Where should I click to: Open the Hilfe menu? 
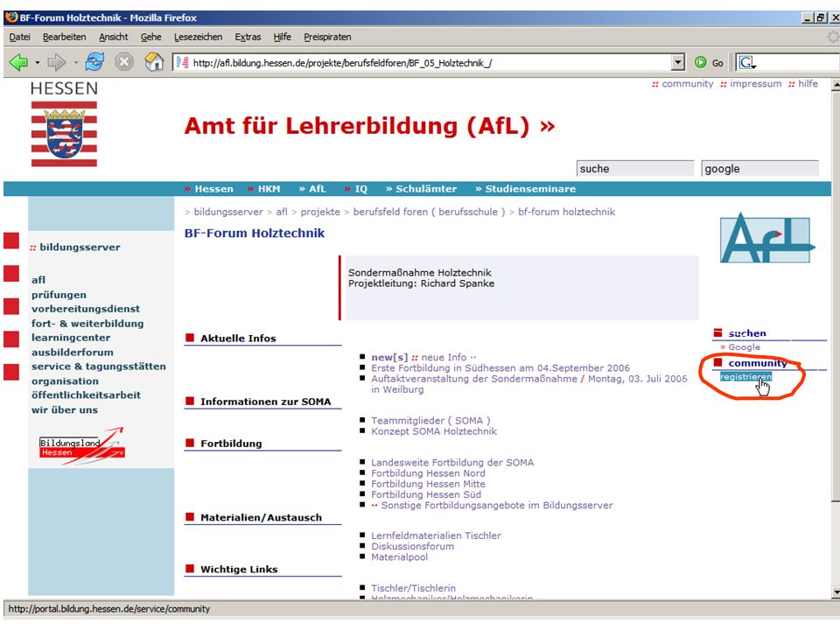[x=283, y=37]
